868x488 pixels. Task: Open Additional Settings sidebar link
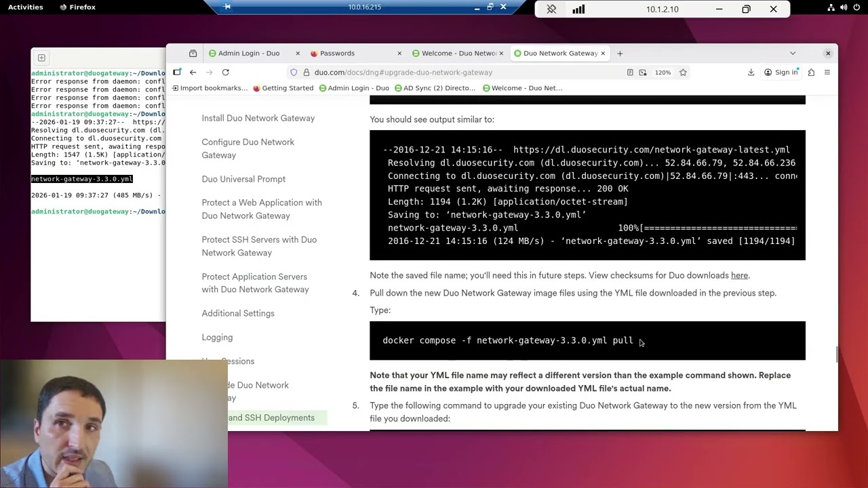[238, 313]
